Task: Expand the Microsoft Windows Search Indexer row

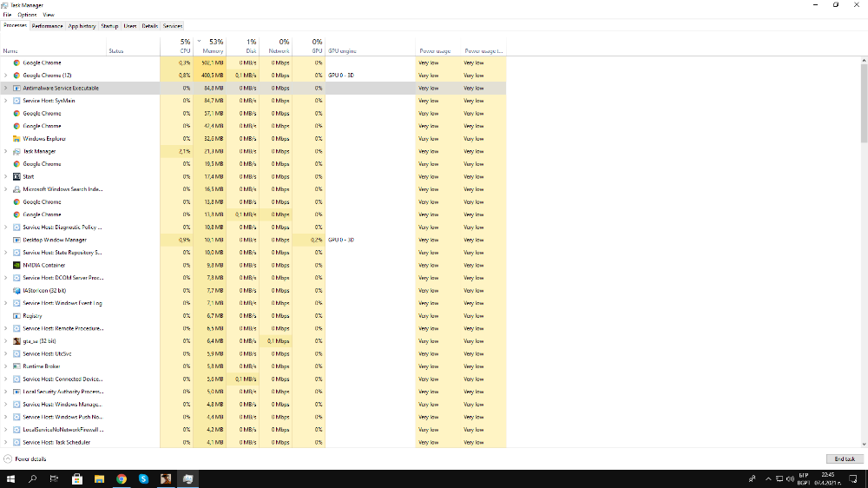Action: [5, 189]
